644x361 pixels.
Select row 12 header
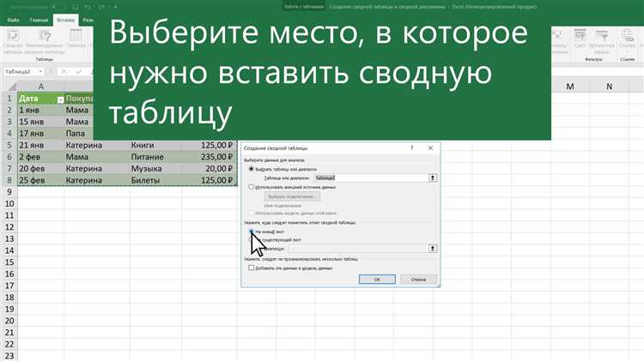tap(9, 227)
